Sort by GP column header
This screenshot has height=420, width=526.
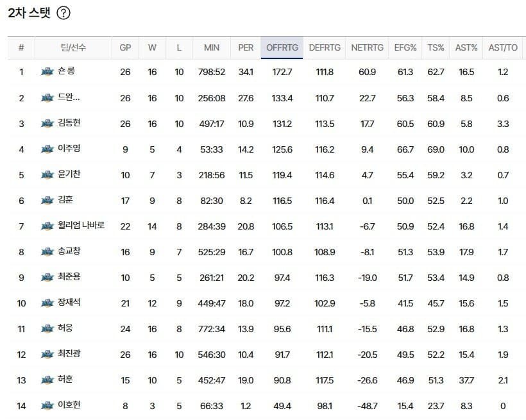(x=125, y=47)
